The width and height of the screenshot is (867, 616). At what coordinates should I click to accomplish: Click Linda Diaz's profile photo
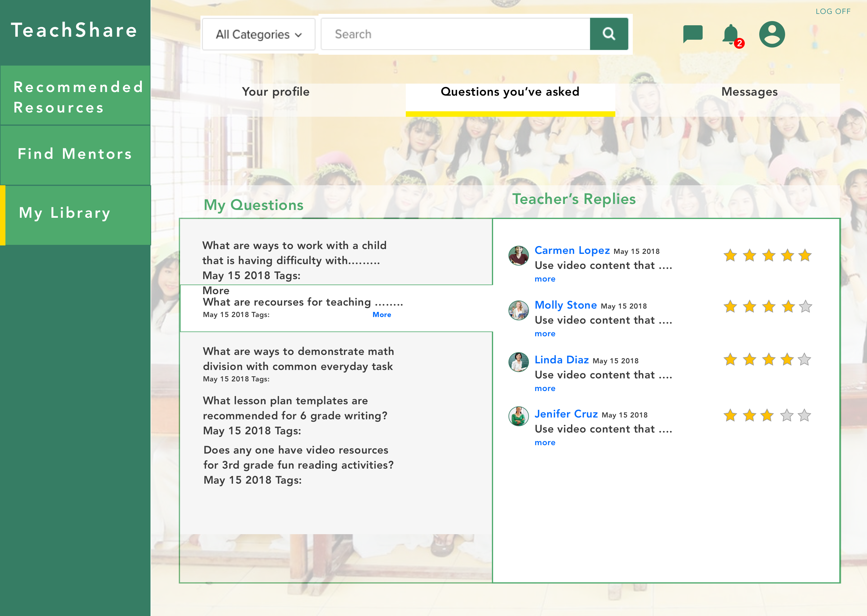click(x=518, y=362)
